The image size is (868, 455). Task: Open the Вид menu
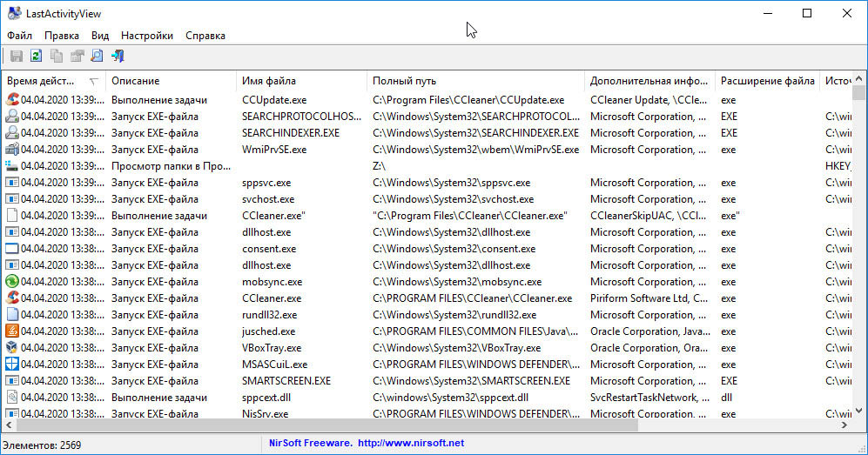[100, 36]
